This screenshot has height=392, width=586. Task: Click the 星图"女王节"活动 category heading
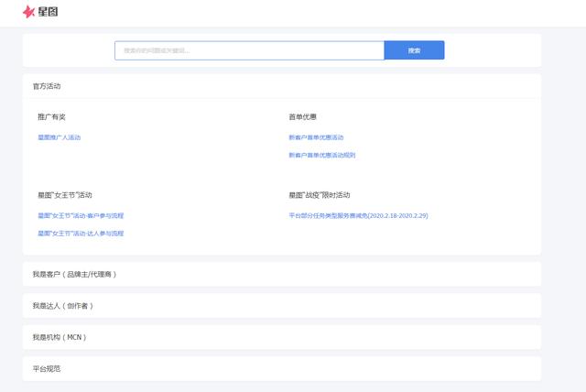pyautogui.click(x=64, y=195)
